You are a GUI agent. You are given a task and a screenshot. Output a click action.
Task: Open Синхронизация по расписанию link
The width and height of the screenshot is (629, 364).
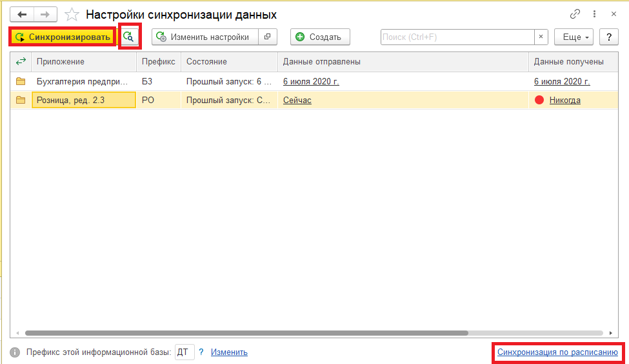pyautogui.click(x=557, y=352)
